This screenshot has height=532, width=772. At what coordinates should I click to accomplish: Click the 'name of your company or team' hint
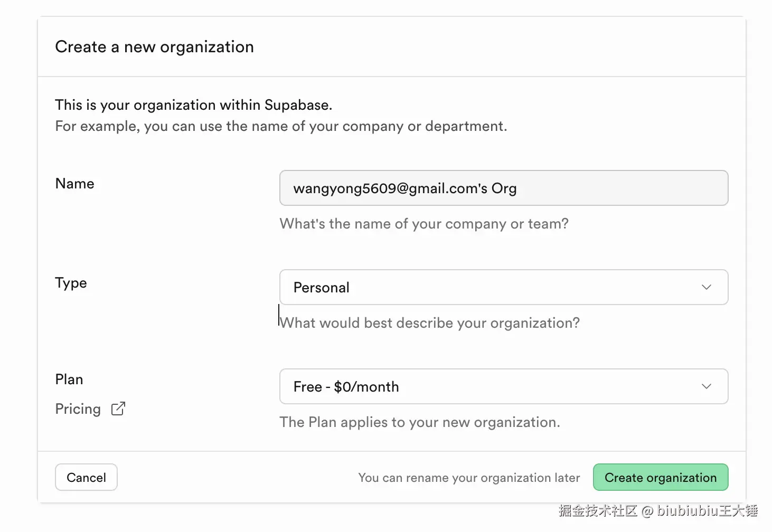click(424, 224)
